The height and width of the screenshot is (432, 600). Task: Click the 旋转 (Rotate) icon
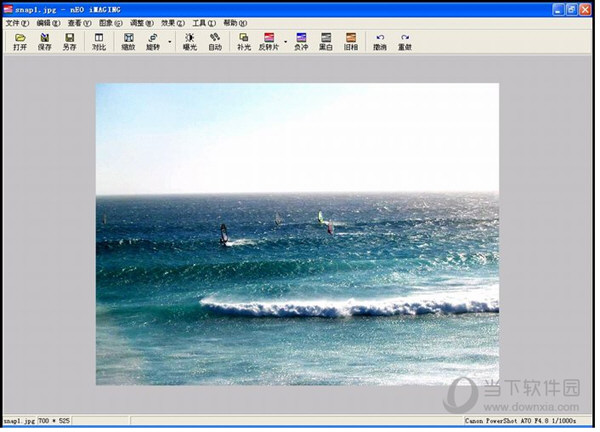153,41
